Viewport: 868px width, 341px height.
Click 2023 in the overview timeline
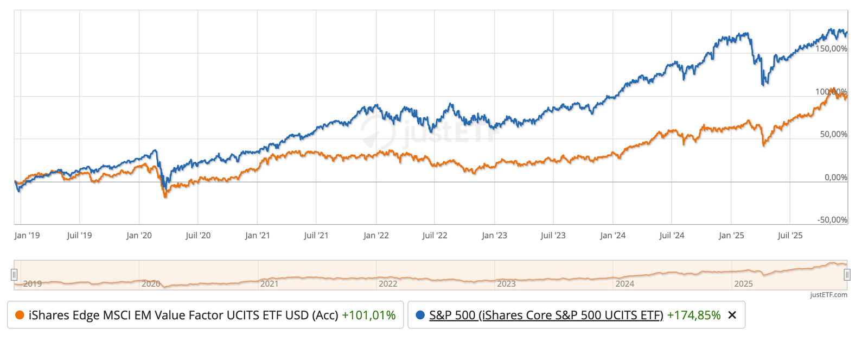pyautogui.click(x=506, y=283)
